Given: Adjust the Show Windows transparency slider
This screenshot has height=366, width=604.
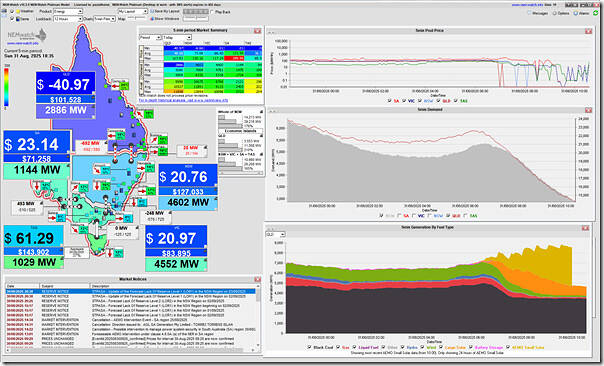Looking at the screenshot, I should click(196, 18).
